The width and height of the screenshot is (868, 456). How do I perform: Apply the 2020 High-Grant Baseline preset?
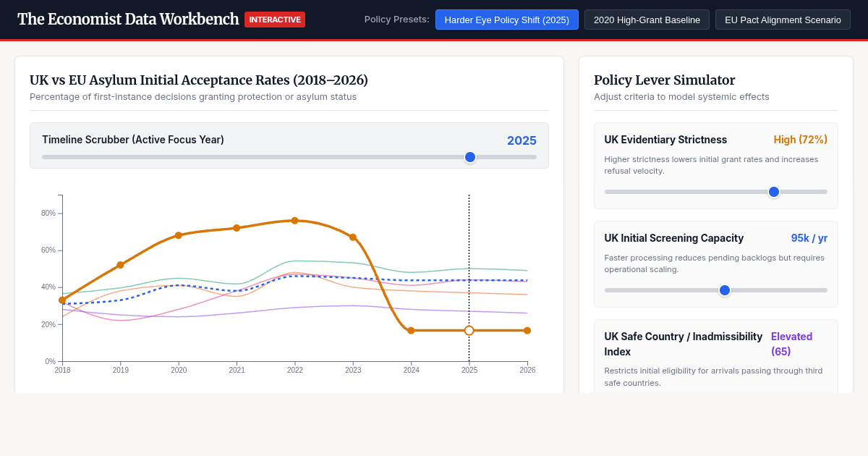(647, 20)
